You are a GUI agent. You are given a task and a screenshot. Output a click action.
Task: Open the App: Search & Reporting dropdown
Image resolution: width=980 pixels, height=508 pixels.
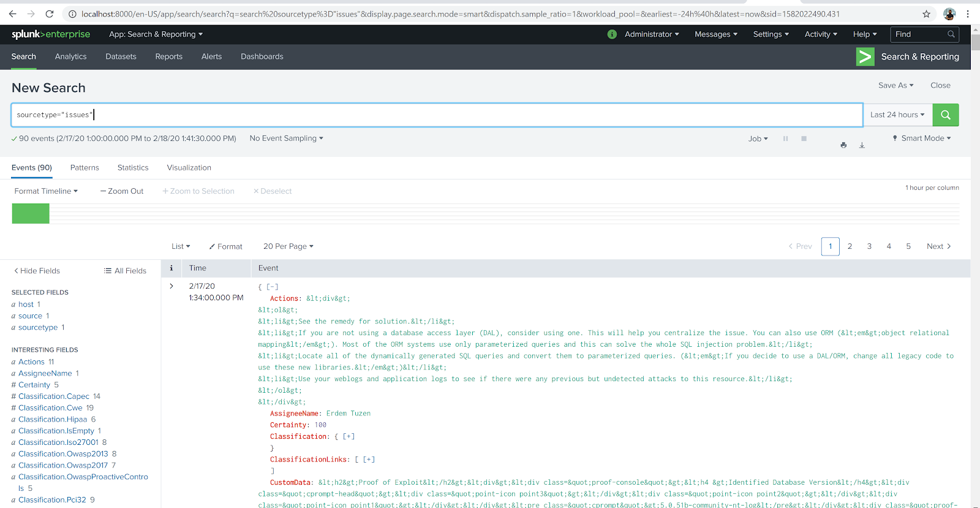point(156,34)
